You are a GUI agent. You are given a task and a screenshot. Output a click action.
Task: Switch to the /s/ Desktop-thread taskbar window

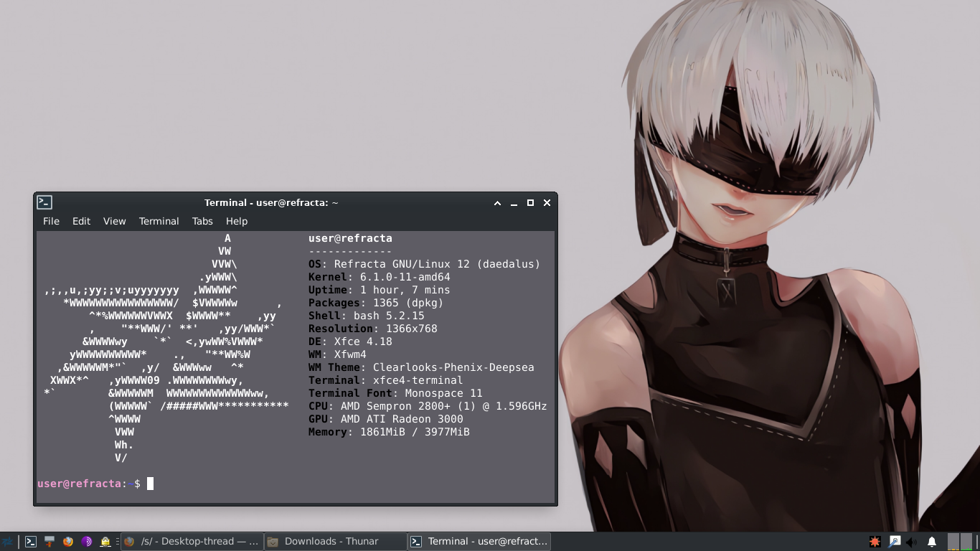[x=192, y=542]
